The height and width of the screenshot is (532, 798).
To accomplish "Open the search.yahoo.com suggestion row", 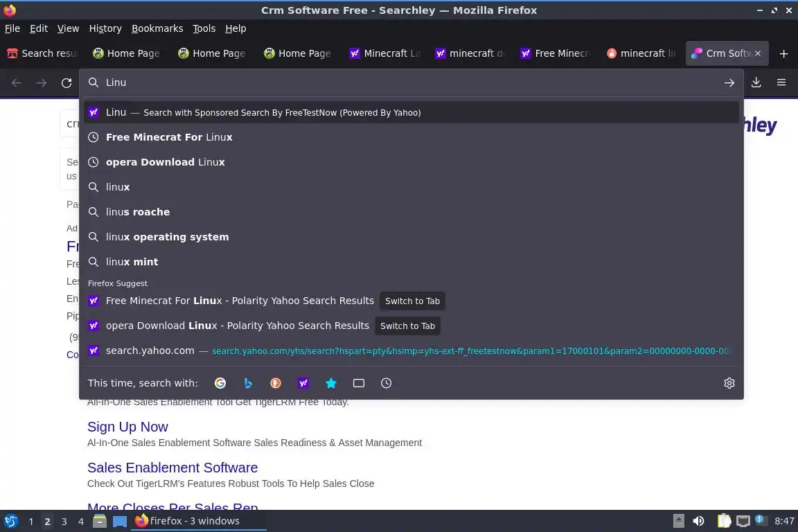I will point(411,351).
